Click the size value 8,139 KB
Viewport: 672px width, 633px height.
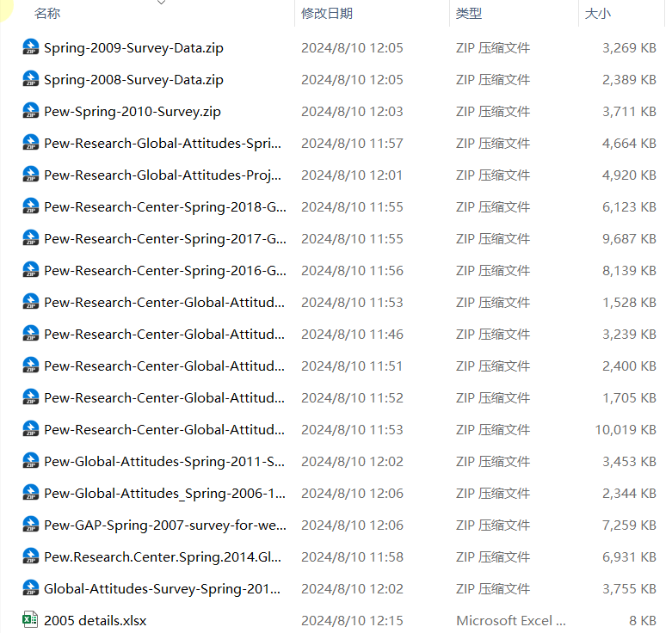[x=629, y=271]
